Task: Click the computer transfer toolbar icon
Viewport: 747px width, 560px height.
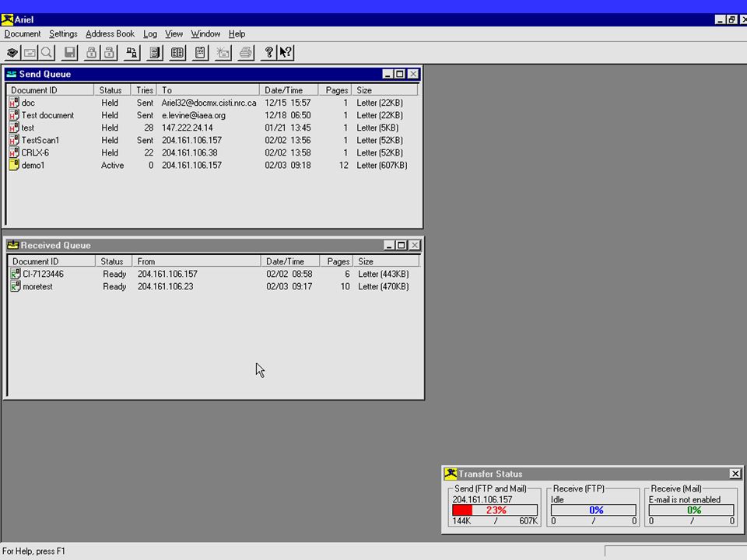Action: pyautogui.click(x=132, y=52)
